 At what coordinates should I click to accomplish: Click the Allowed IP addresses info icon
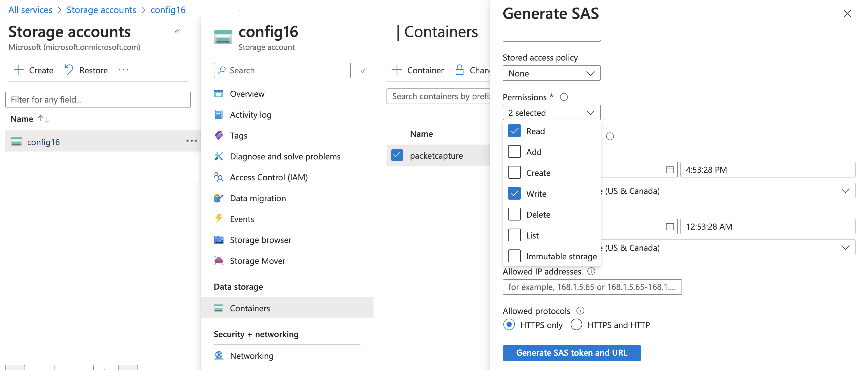point(591,271)
